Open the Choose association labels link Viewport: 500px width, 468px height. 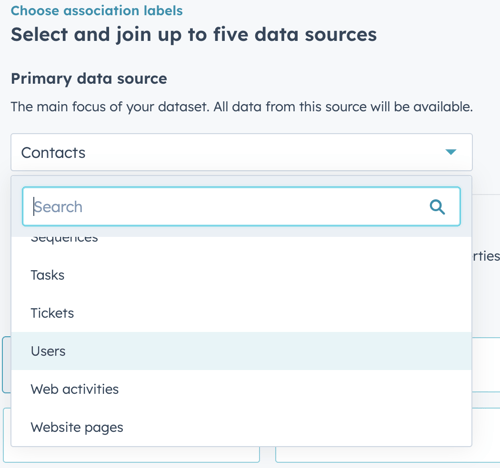(97, 11)
